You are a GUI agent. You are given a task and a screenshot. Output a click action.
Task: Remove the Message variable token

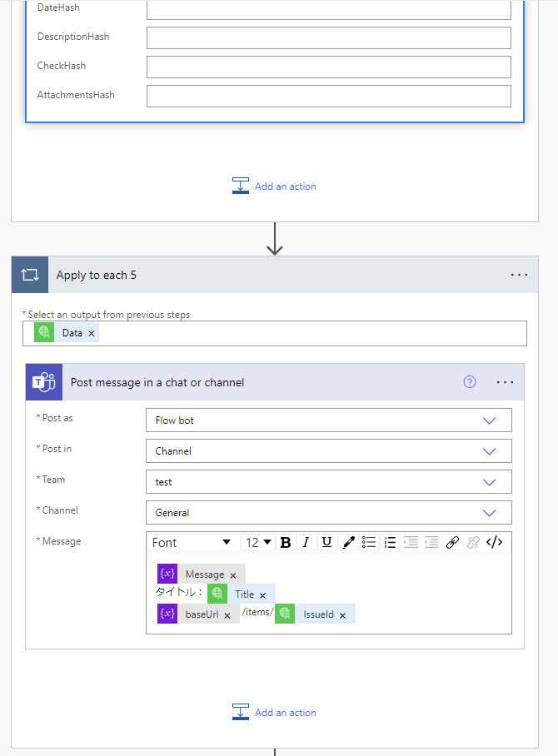(233, 575)
